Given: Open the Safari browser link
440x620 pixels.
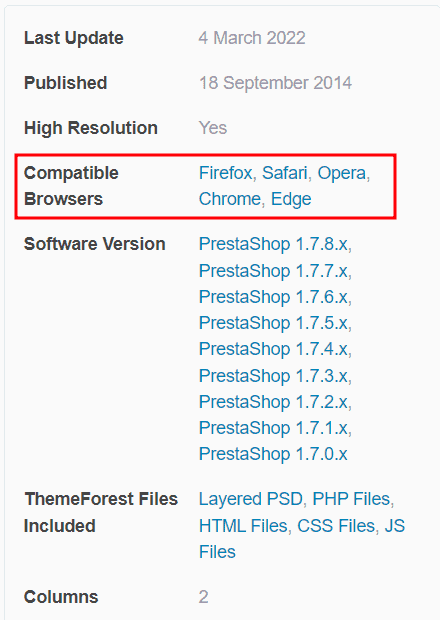Looking at the screenshot, I should click(285, 173).
